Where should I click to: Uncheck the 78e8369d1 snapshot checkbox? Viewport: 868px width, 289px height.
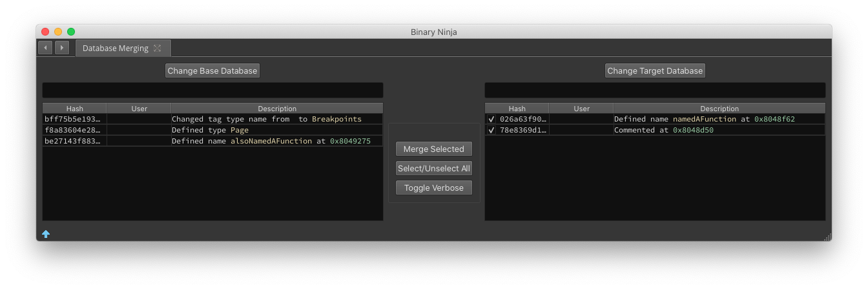click(x=491, y=130)
